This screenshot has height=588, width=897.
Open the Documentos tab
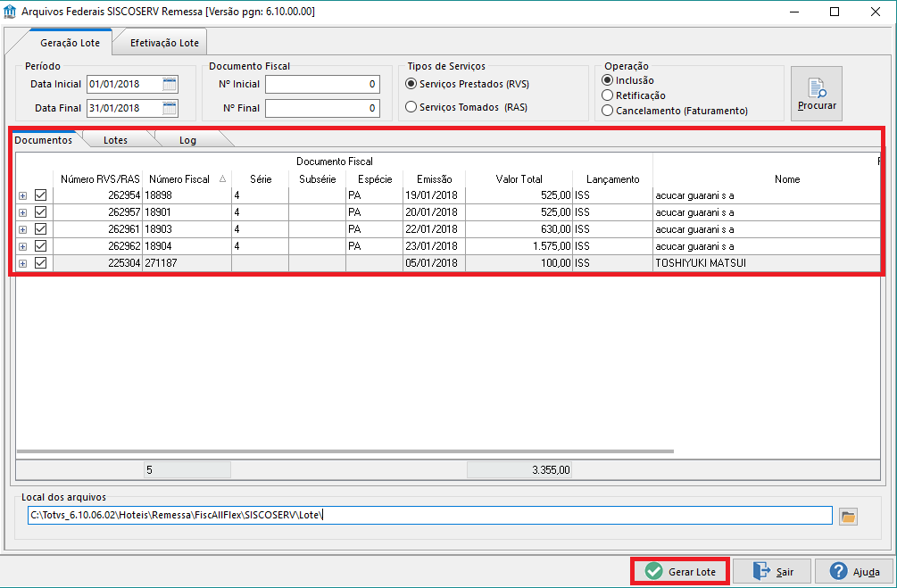[x=44, y=140]
